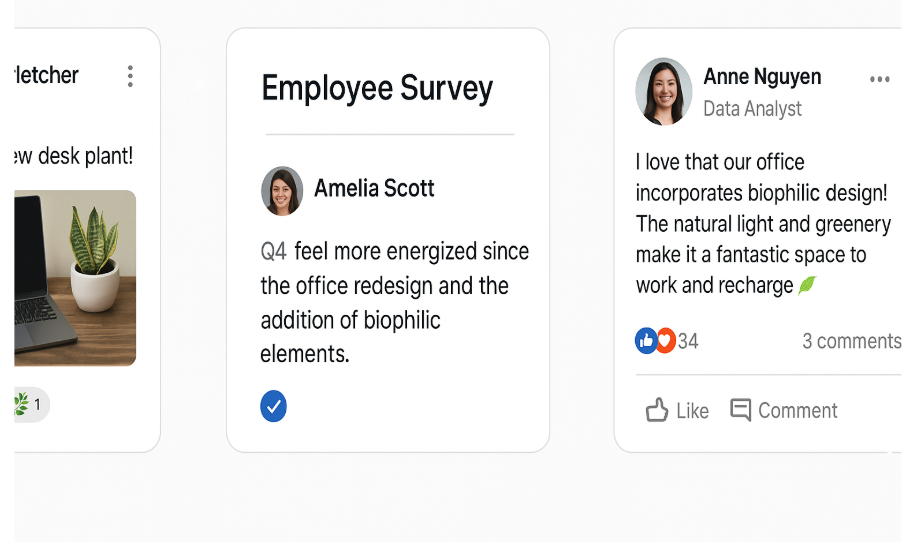Click the leaf reaction pill showing 1

point(31,404)
